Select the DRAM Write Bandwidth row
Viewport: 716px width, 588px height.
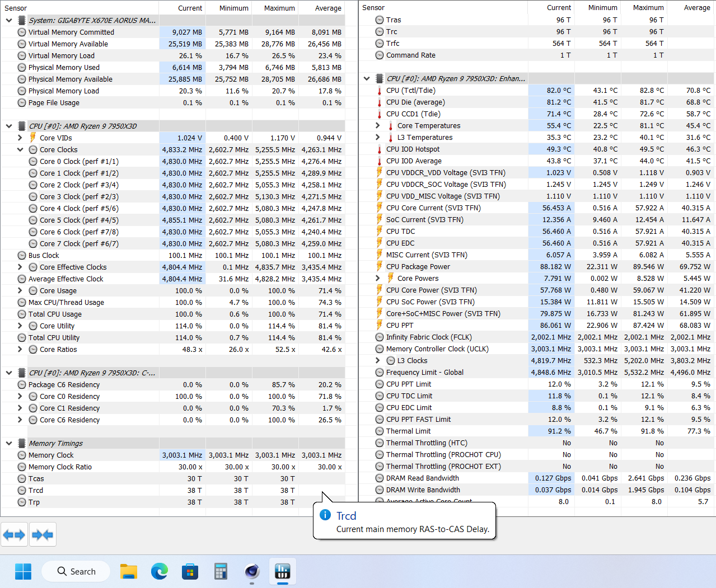tap(537, 490)
